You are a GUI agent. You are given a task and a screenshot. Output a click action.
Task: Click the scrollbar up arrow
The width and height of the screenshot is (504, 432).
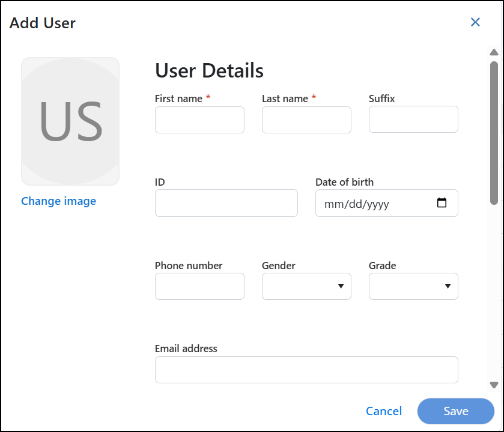494,52
